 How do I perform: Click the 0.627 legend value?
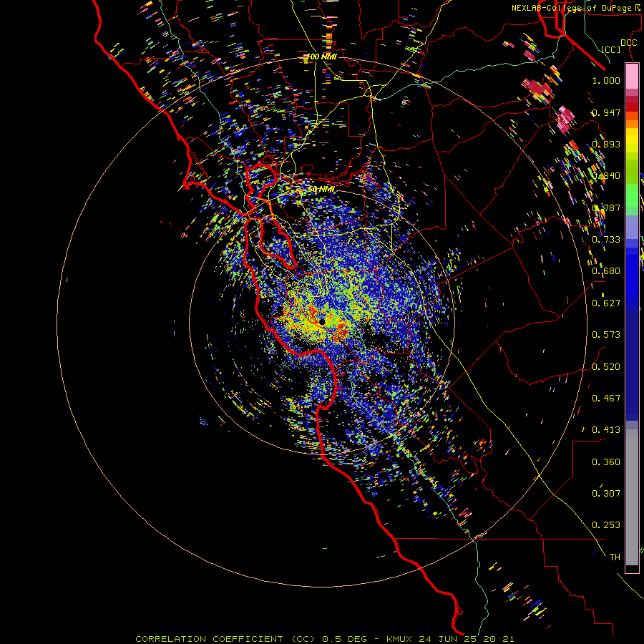tap(606, 303)
